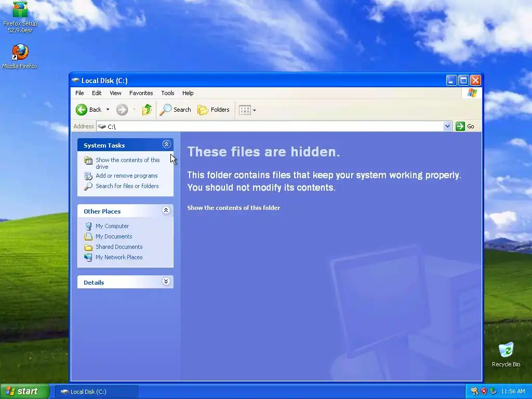Click the taskbar clock showing 11:56 AM
This screenshot has width=532, height=399.
pyautogui.click(x=513, y=391)
